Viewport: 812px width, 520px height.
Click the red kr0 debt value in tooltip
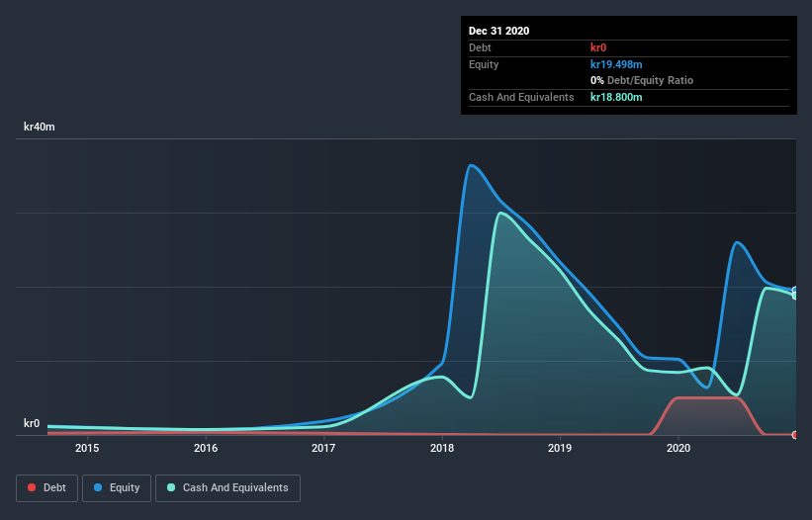pos(598,47)
